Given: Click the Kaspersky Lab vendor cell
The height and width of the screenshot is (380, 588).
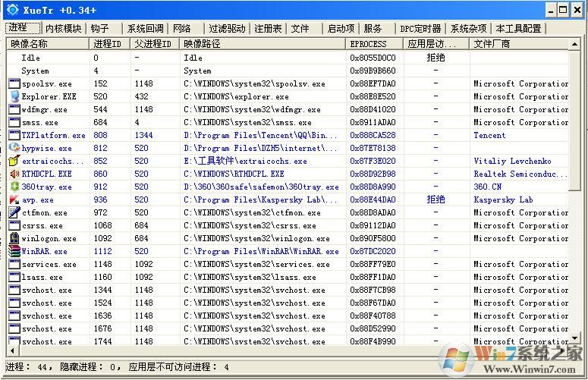Looking at the screenshot, I should tap(503, 199).
